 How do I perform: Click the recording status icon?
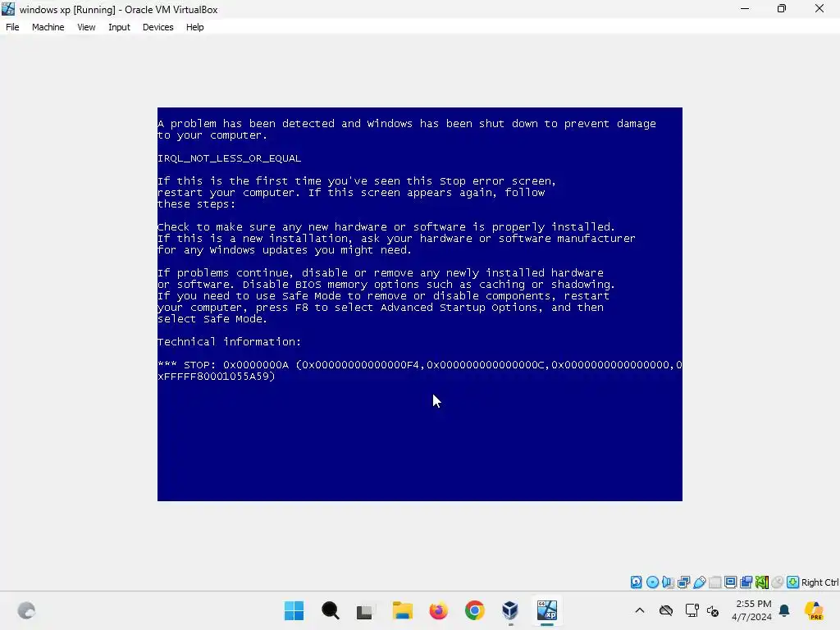pos(746,582)
